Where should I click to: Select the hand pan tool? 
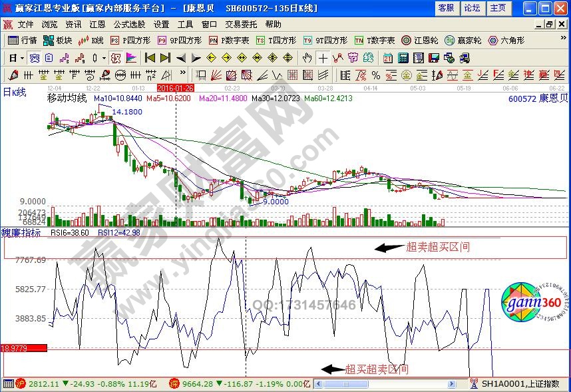[307, 57]
